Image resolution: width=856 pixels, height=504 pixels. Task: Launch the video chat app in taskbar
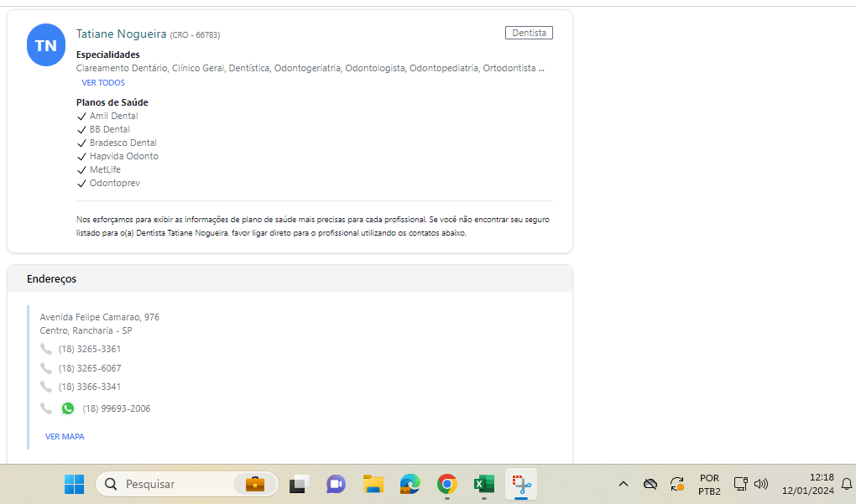coord(336,484)
